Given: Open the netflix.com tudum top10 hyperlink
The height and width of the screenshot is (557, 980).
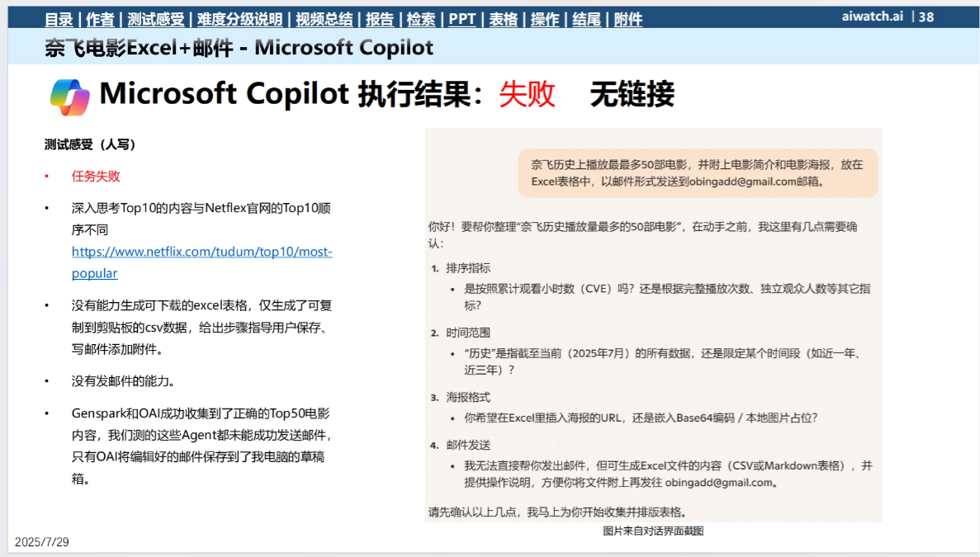Looking at the screenshot, I should [x=202, y=262].
